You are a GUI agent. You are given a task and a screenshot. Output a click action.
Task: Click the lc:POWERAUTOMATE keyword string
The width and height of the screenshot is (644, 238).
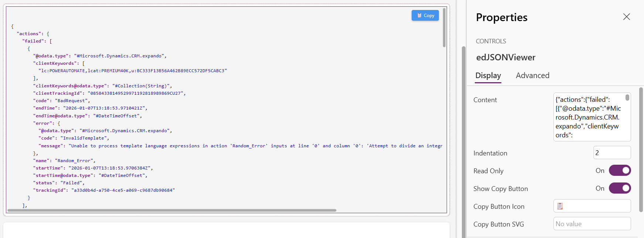tap(133, 71)
